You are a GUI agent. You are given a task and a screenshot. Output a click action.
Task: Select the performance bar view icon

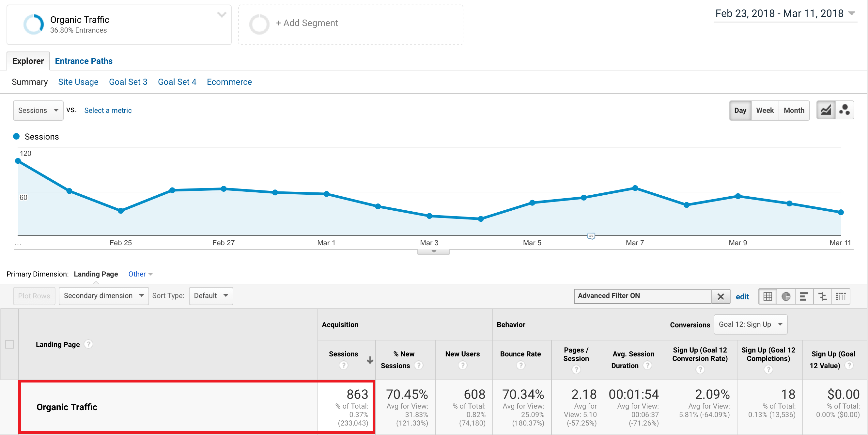click(804, 296)
